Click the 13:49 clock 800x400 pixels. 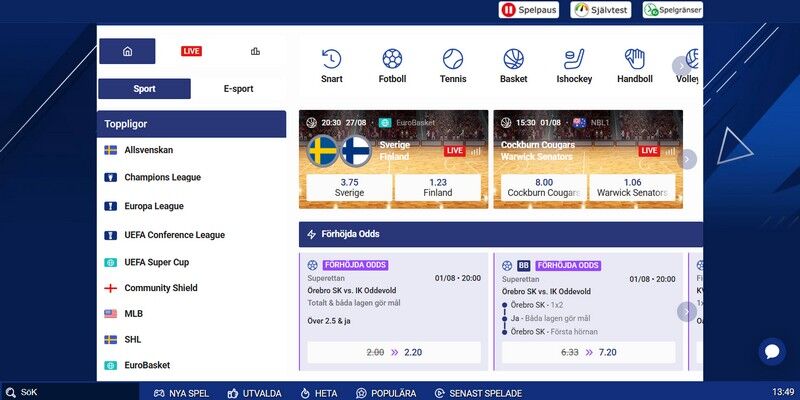tap(783, 392)
